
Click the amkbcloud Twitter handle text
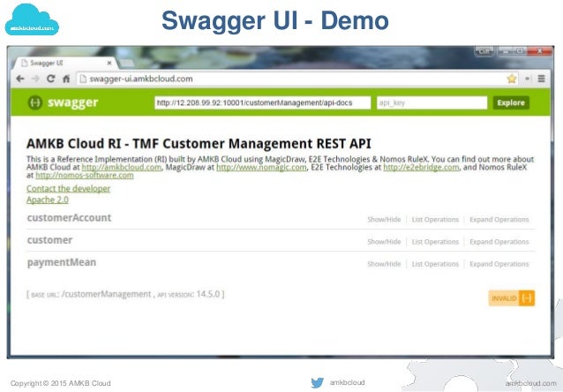pos(347,382)
